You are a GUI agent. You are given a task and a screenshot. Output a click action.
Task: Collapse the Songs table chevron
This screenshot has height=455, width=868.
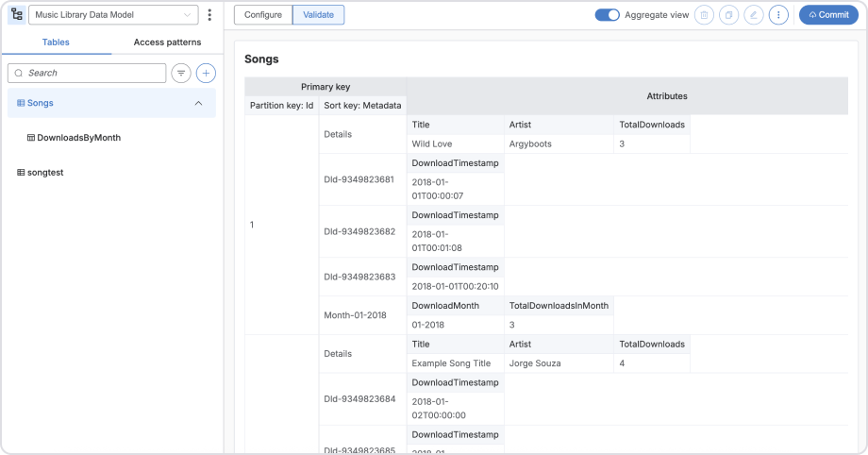198,103
